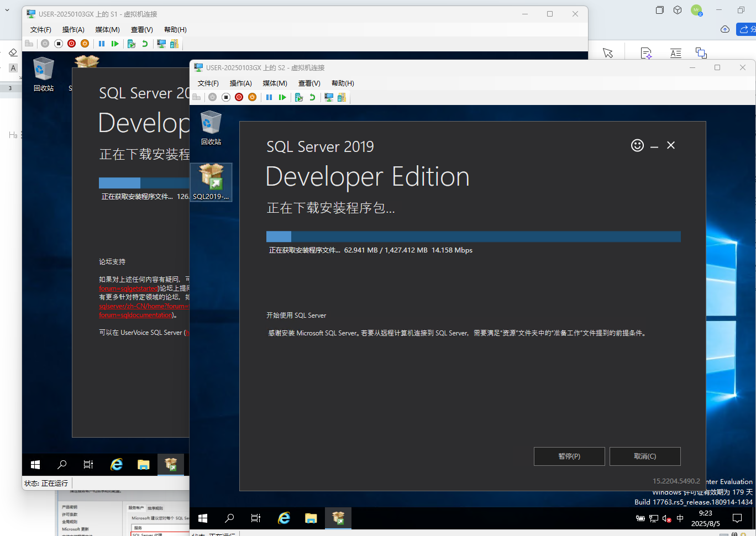Image resolution: width=756 pixels, height=536 pixels.
Task: Click 暂停(P) button in SQL Server installer
Action: (569, 456)
